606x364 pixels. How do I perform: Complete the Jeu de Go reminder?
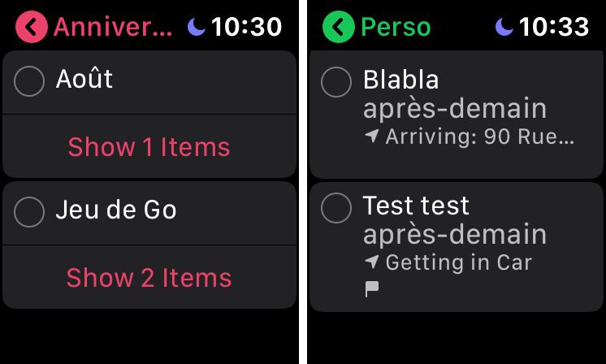pos(29,212)
